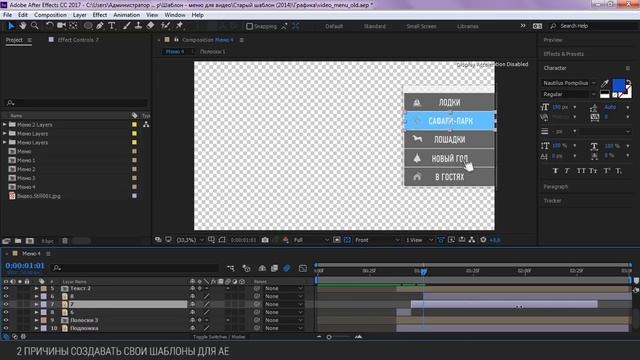Screen dimensions: 640x360
Task: Click the Project panel search field
Action: (x=76, y=103)
